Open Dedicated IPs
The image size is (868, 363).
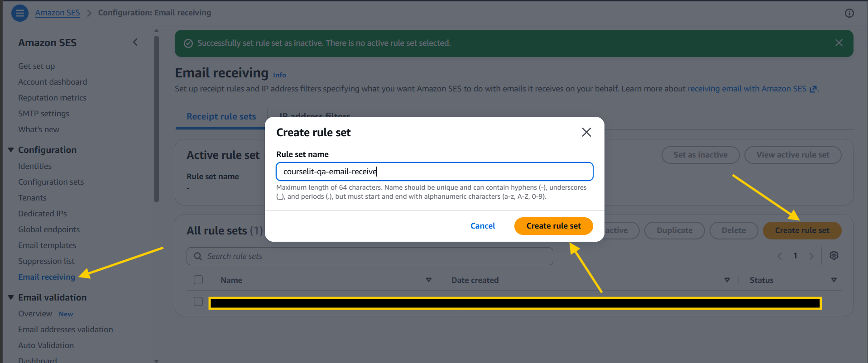click(42, 214)
